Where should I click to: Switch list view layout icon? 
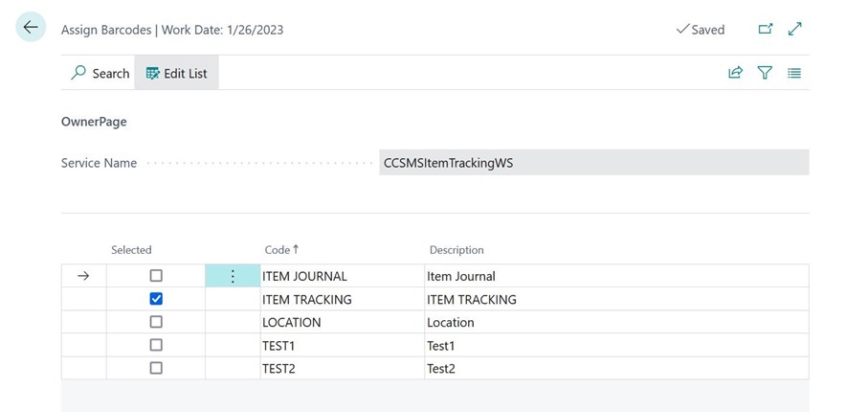(794, 73)
